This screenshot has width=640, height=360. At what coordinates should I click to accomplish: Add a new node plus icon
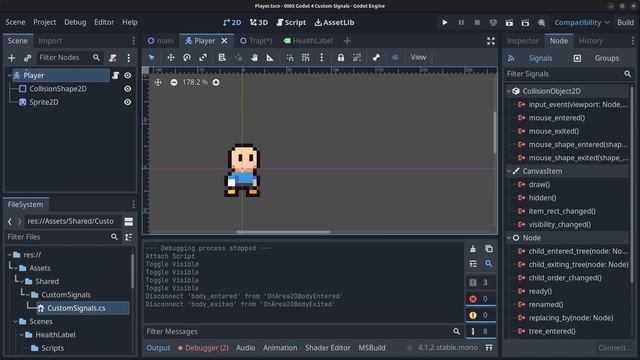pyautogui.click(x=11, y=58)
